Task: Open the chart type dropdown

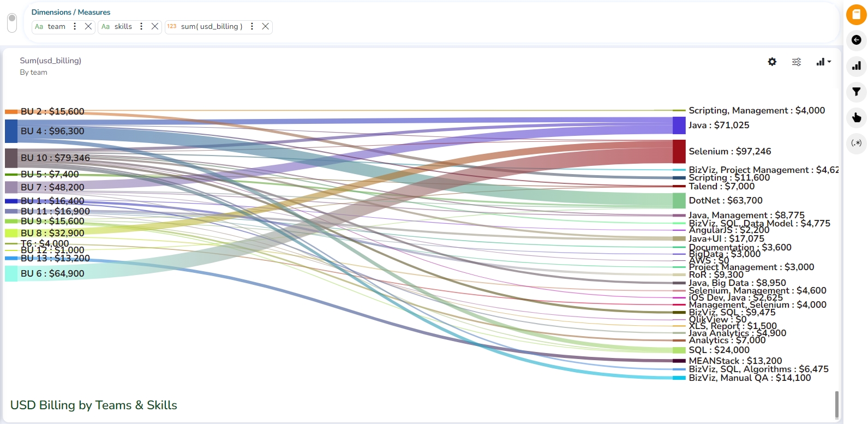Action: click(823, 62)
